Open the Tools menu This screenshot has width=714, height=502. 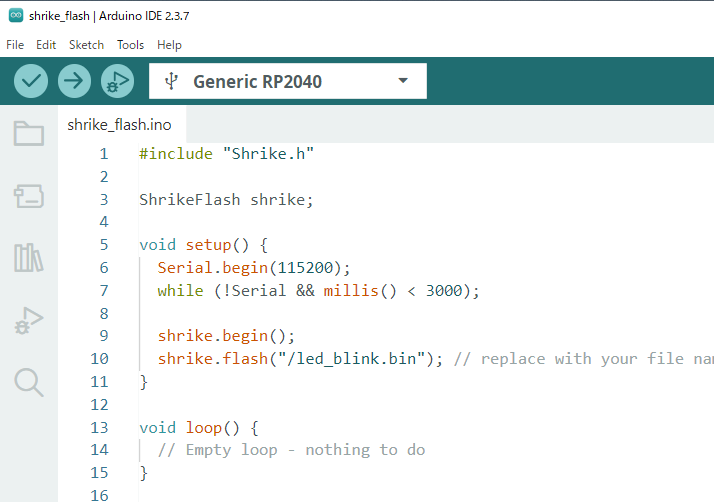click(x=130, y=45)
